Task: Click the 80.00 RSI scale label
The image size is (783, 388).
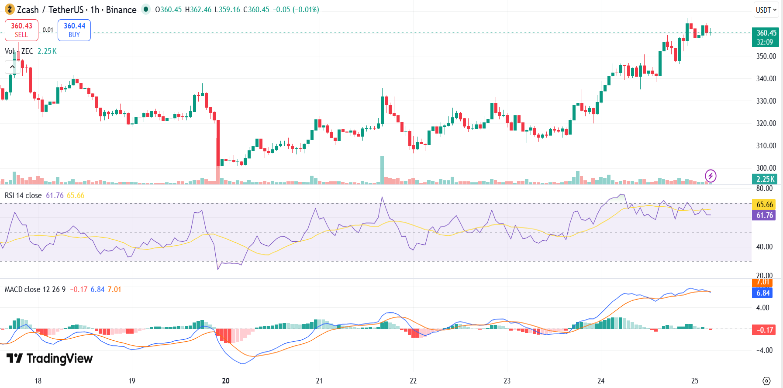Action: pyautogui.click(x=766, y=189)
